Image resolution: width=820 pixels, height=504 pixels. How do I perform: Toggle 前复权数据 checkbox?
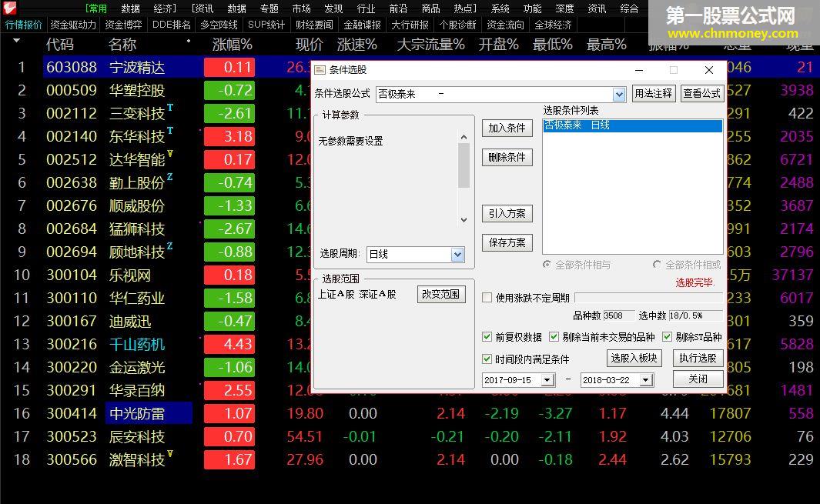tap(487, 337)
